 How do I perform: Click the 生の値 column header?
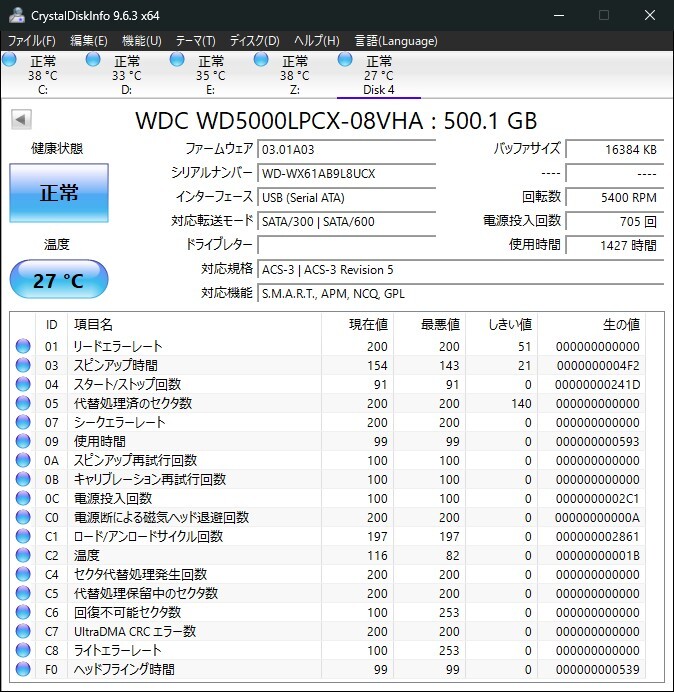(x=591, y=324)
